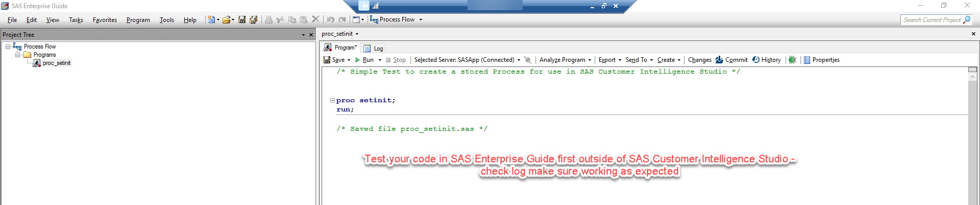Screen dimensions: 980x205
Task: Click the Save project floppy icon
Action: pos(242,19)
